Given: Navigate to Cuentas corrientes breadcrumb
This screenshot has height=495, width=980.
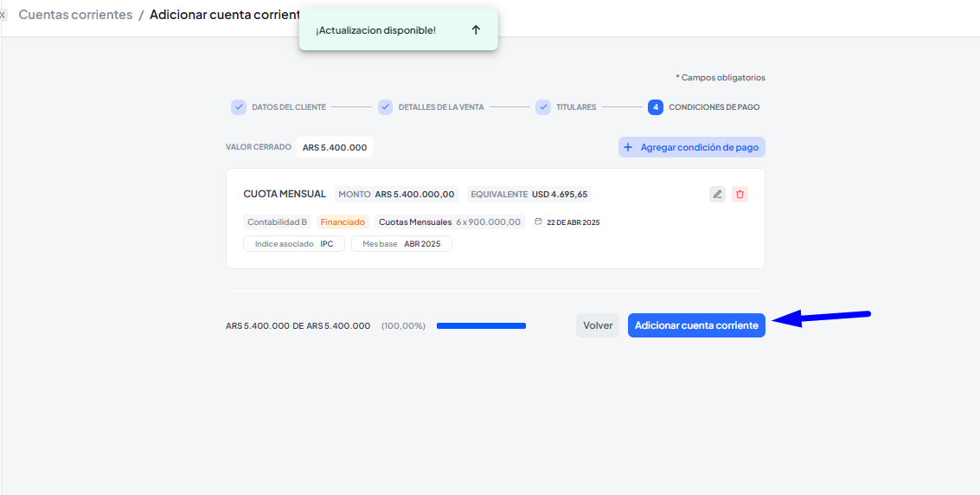Looking at the screenshot, I should pos(76,15).
